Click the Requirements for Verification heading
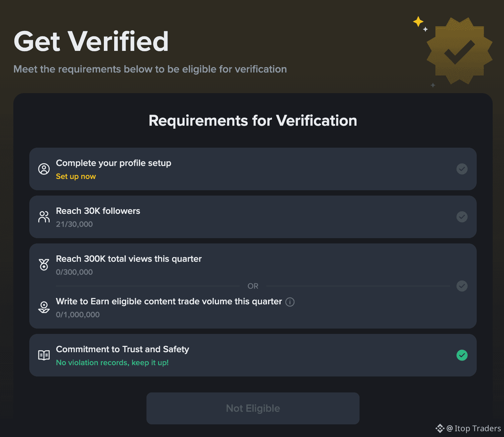 tap(253, 121)
